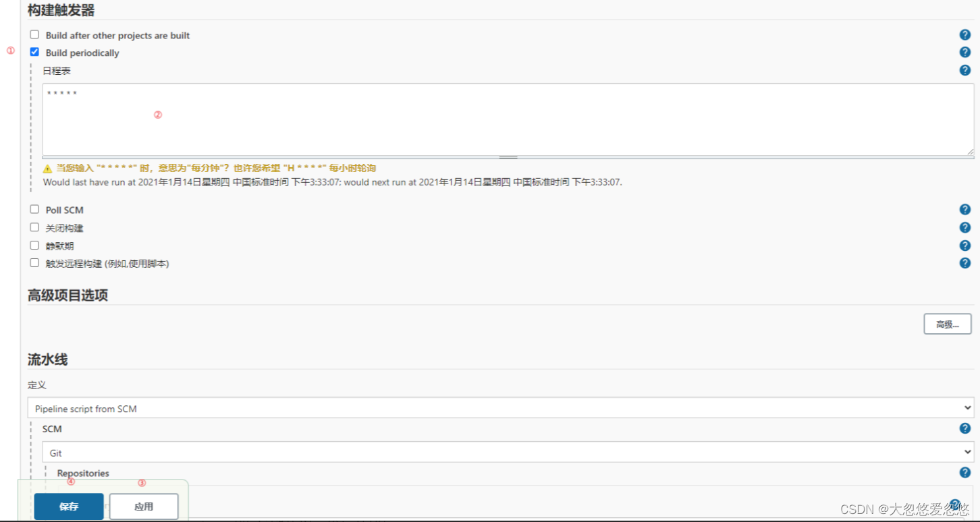The image size is (980, 522).
Task: Click the 日程表 label text
Action: 57,71
